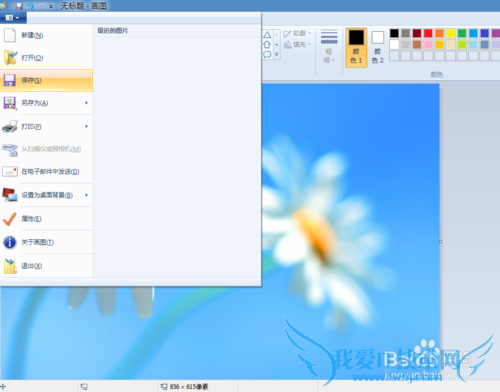
Task: Select the 颜色 1 foreground color button
Action: coord(356,47)
